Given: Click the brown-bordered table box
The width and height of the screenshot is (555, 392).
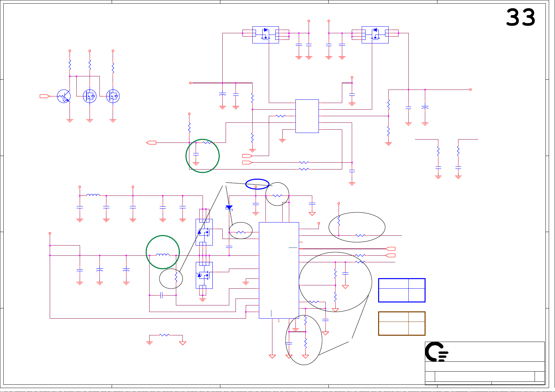Looking at the screenshot, I should point(402,324).
